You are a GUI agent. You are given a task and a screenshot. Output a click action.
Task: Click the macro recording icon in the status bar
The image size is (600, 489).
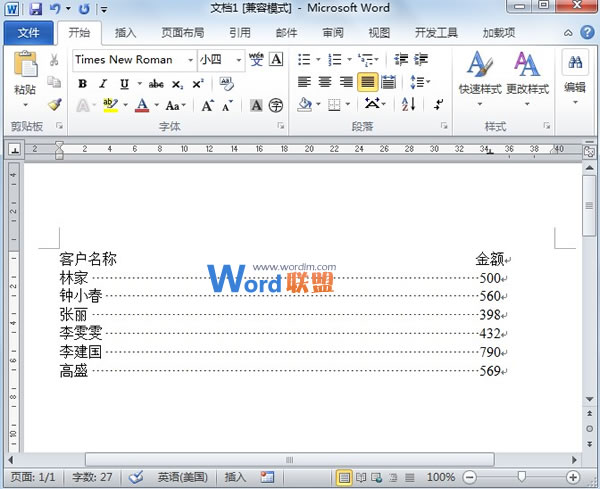tap(267, 477)
